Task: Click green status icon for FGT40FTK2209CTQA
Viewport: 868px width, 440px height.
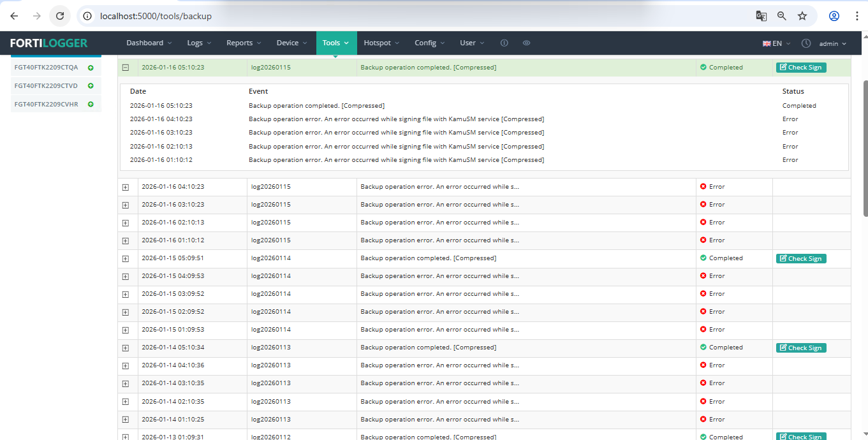Action: pyautogui.click(x=91, y=68)
